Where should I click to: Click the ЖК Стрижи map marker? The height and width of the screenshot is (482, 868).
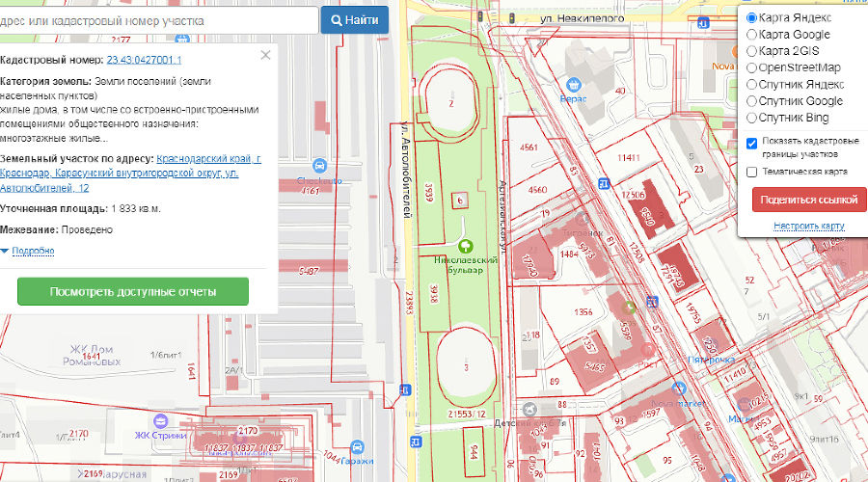[x=159, y=421]
